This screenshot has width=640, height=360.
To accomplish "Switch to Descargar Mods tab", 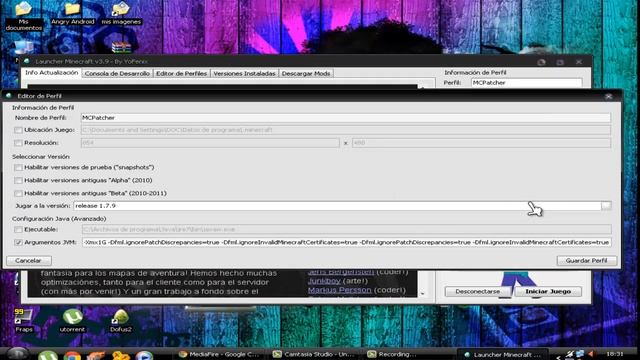I will click(306, 73).
